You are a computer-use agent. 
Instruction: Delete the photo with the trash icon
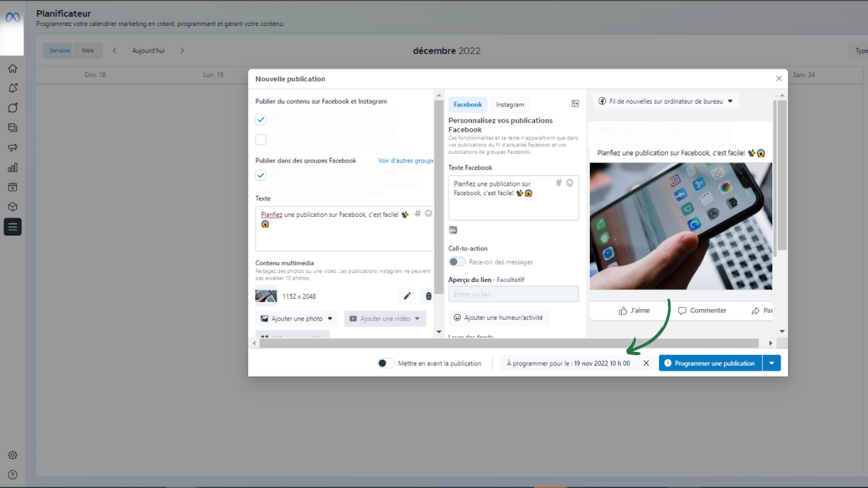click(x=429, y=296)
